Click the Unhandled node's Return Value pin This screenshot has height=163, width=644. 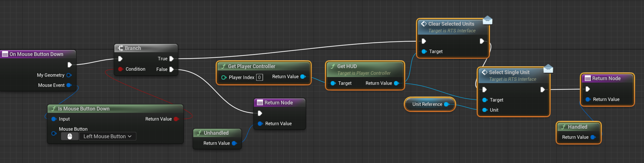[234, 143]
